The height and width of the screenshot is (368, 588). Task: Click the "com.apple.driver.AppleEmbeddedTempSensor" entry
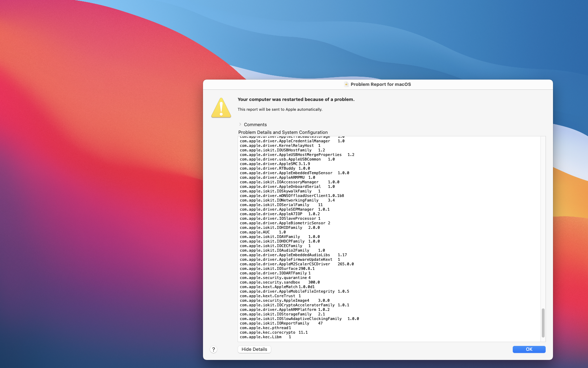pyautogui.click(x=294, y=173)
